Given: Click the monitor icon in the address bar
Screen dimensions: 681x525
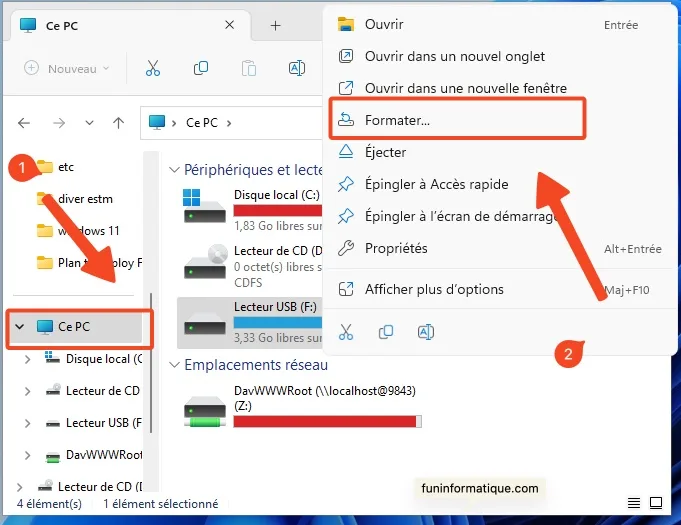Looking at the screenshot, I should pos(157,122).
